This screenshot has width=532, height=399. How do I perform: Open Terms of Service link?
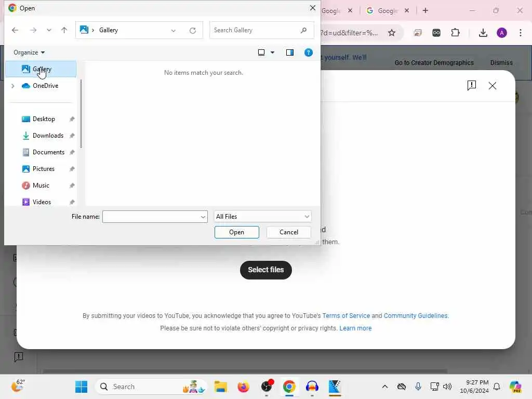pyautogui.click(x=346, y=316)
